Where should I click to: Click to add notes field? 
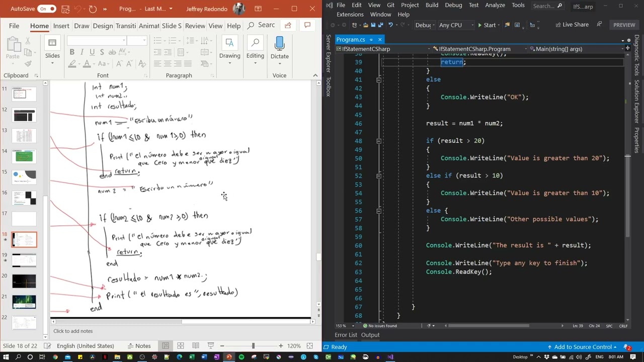pos(73,331)
